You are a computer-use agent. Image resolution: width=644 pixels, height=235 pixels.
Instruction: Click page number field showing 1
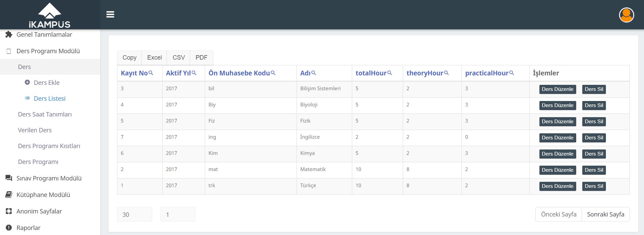click(178, 214)
